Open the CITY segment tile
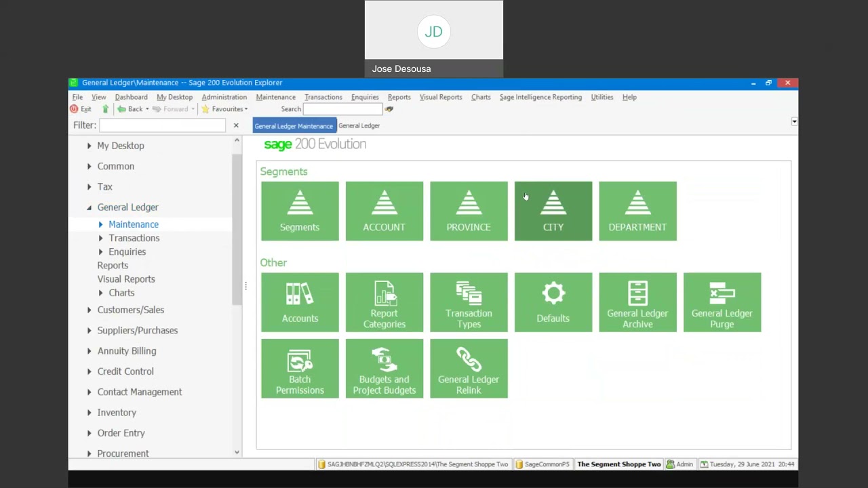 [553, 211]
